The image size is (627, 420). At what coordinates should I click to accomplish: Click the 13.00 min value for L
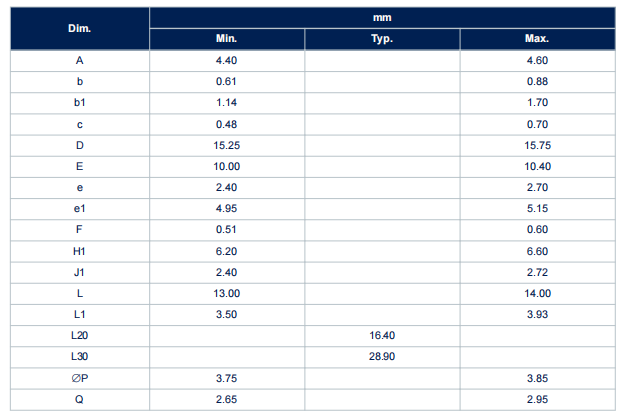pyautogui.click(x=226, y=293)
